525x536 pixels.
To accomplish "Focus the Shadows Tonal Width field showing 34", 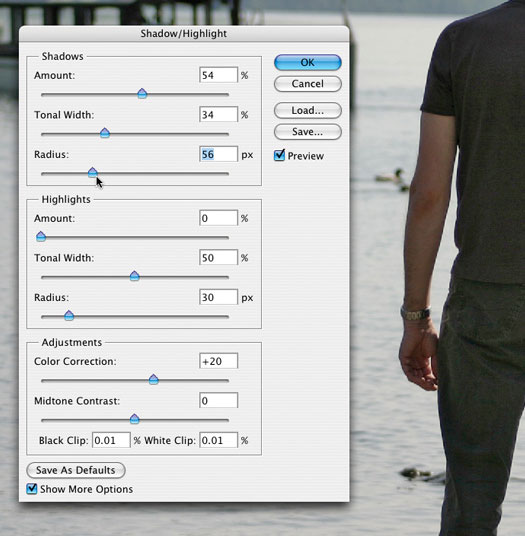I will click(218, 114).
